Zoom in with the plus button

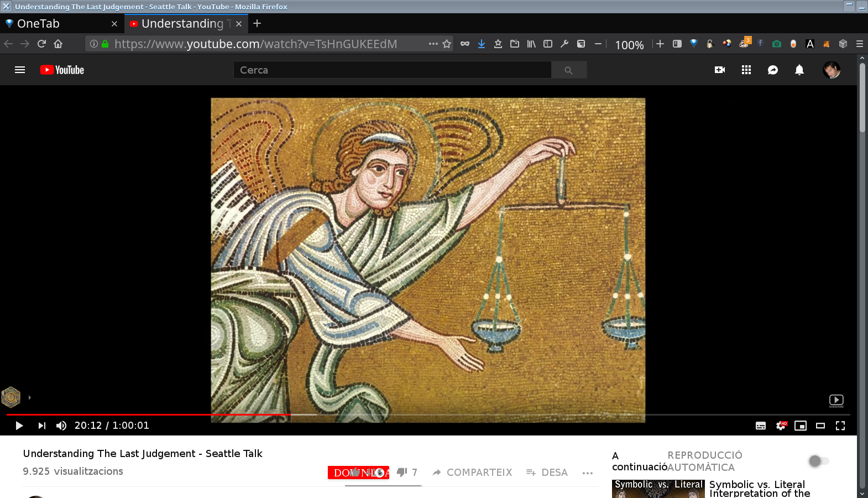[660, 44]
